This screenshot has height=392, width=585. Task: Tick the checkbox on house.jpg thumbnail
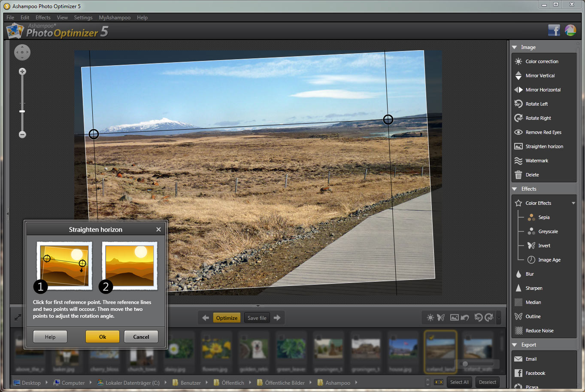393,337
